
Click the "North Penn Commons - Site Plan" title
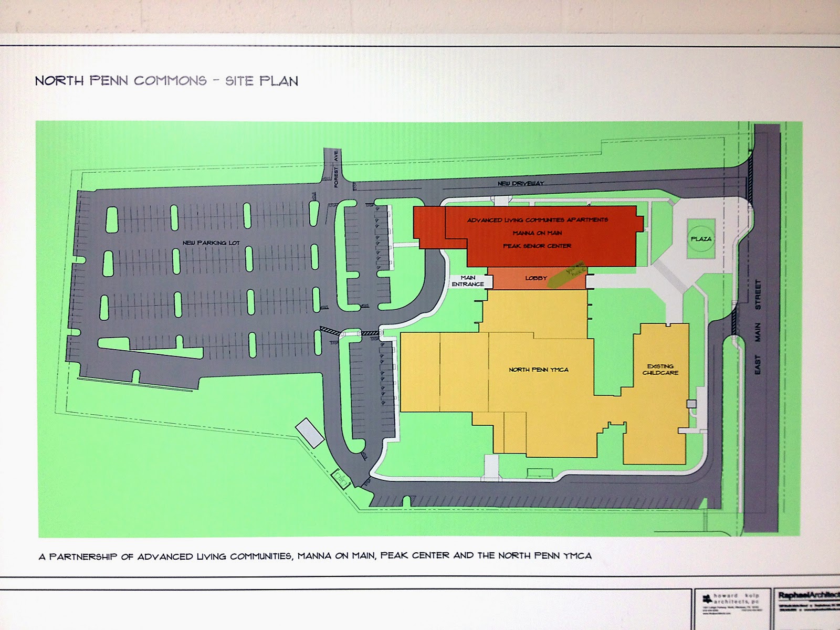166,81
